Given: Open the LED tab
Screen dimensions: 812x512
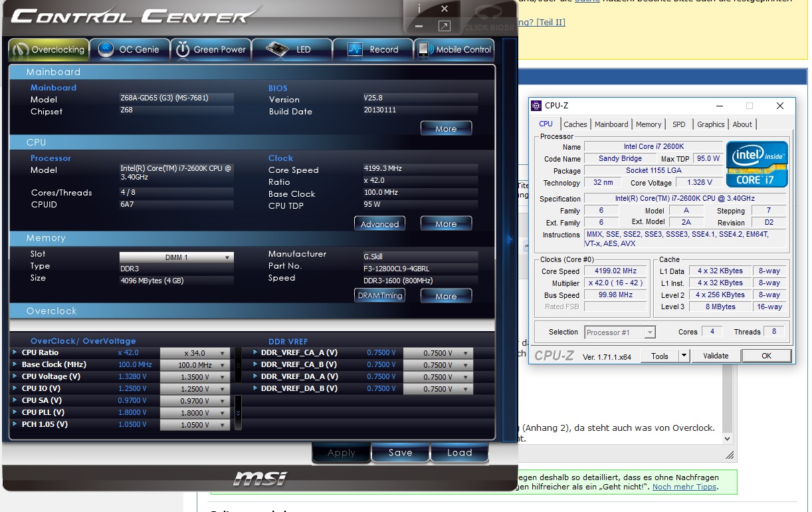Looking at the screenshot, I should tap(292, 49).
